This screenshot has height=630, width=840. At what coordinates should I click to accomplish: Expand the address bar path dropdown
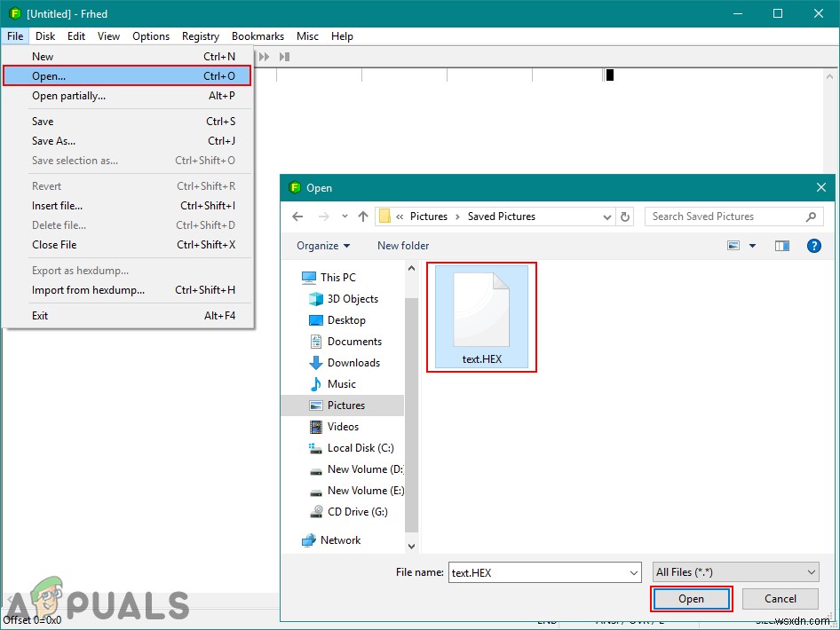click(606, 217)
